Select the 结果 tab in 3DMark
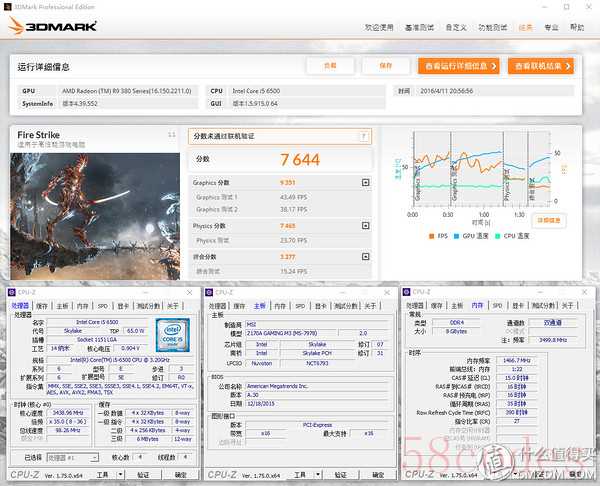 pos(525,28)
